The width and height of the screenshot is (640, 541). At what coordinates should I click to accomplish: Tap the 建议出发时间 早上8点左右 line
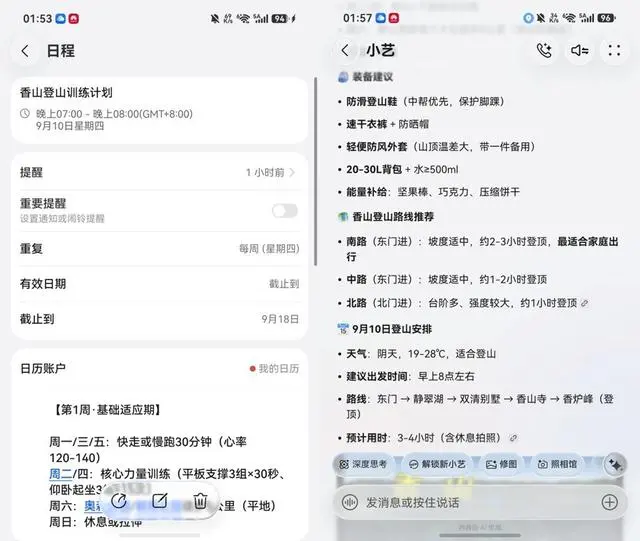(x=411, y=376)
